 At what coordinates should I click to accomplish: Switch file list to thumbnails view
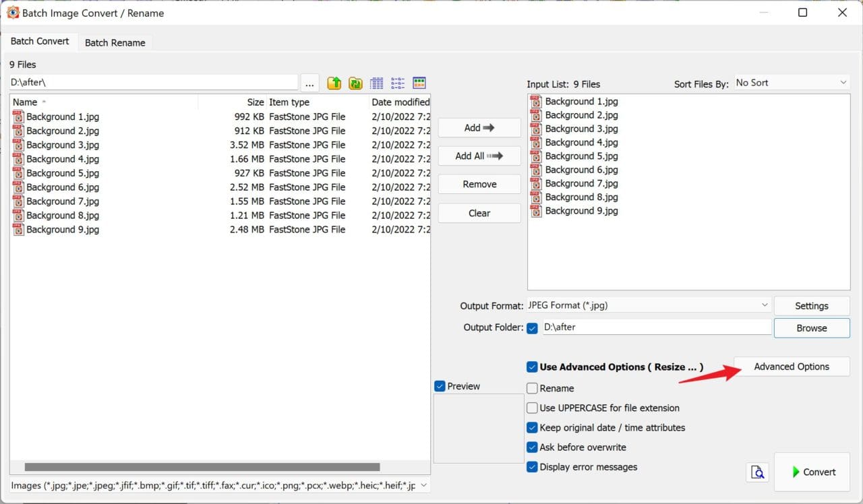tap(419, 84)
